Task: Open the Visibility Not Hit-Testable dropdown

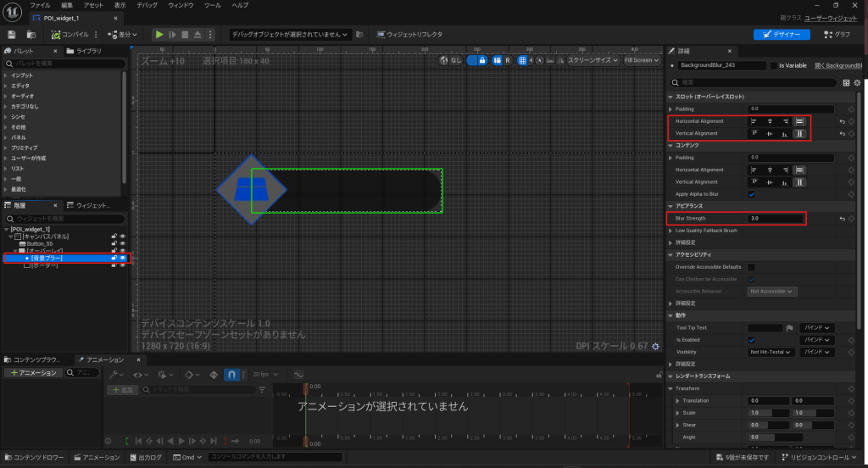Action: pos(771,351)
